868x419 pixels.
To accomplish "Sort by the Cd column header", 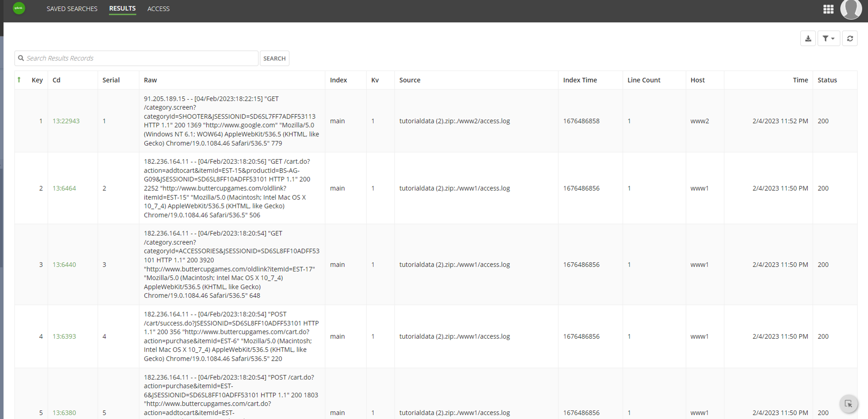I will (56, 80).
